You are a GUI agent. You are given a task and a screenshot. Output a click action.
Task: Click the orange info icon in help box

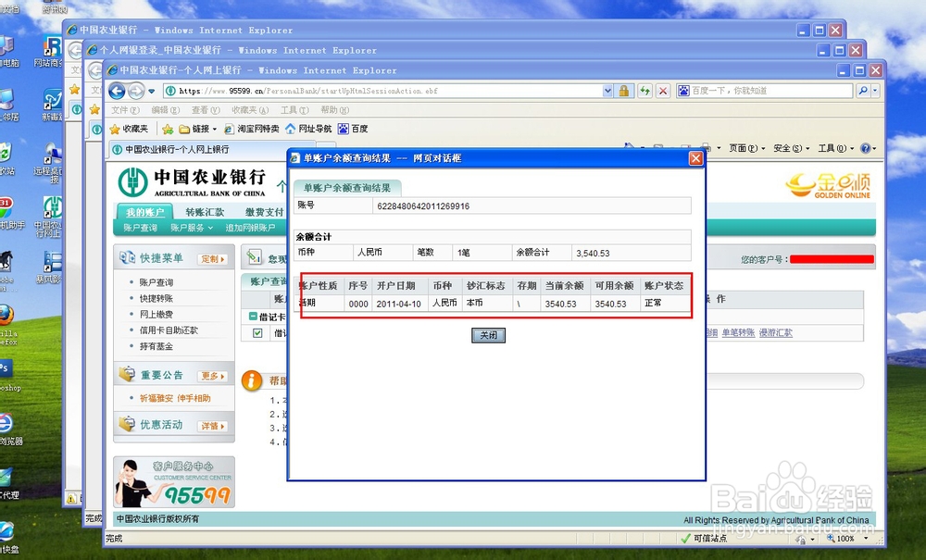click(x=252, y=380)
